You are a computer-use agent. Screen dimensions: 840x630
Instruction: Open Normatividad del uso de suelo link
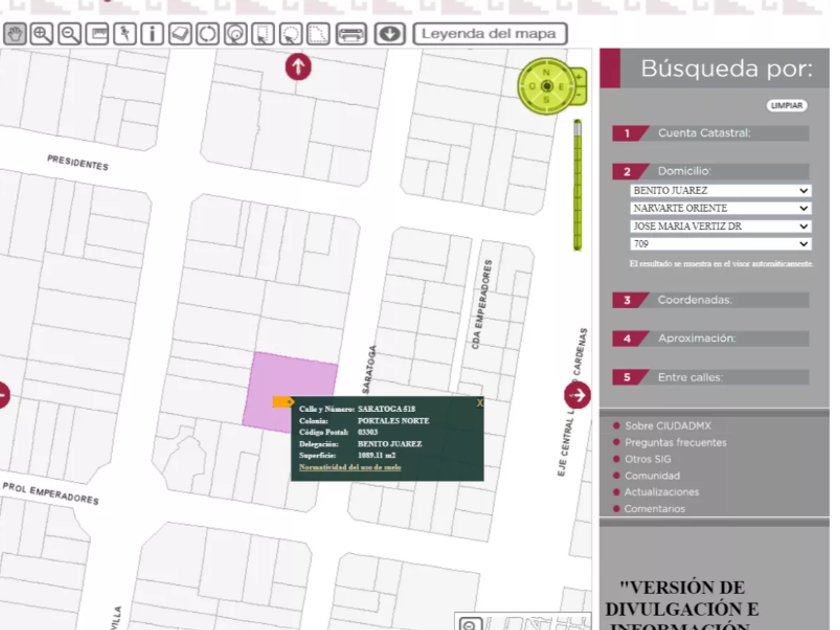pos(350,467)
